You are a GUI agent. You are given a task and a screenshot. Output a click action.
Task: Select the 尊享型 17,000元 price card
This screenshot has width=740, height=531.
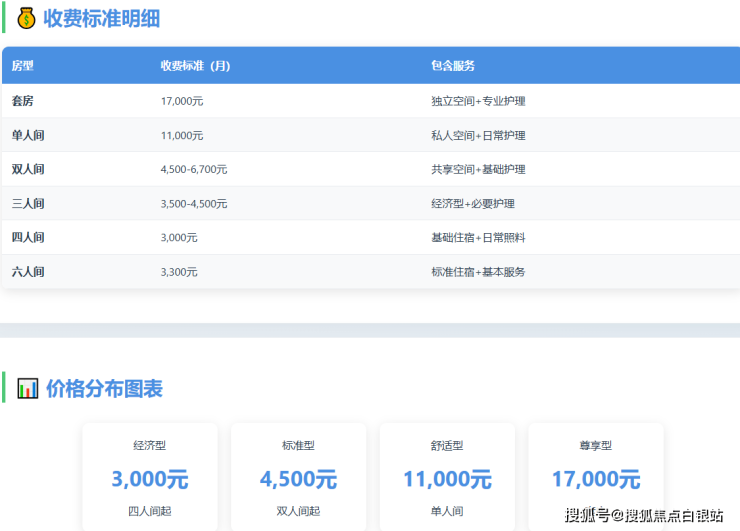596,478
